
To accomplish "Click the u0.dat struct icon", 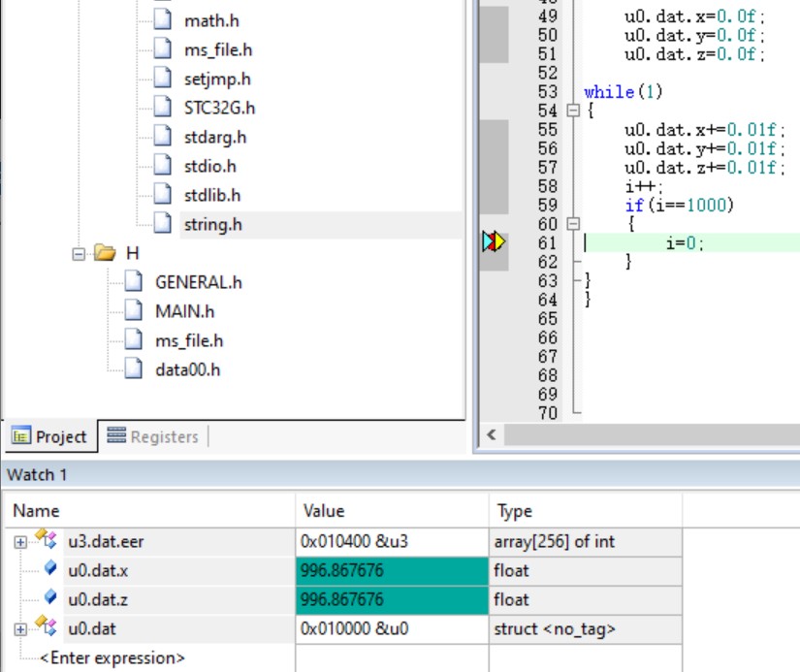I will click(x=47, y=626).
